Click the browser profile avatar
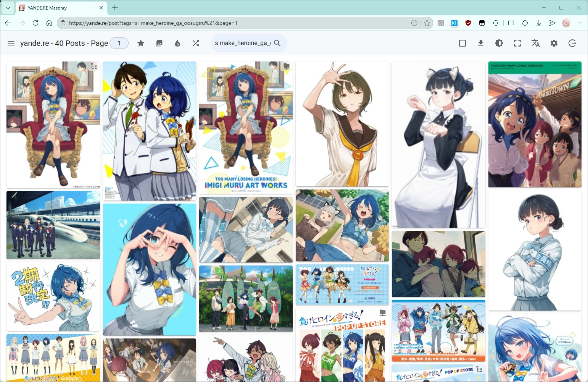The image size is (588, 382). (566, 23)
